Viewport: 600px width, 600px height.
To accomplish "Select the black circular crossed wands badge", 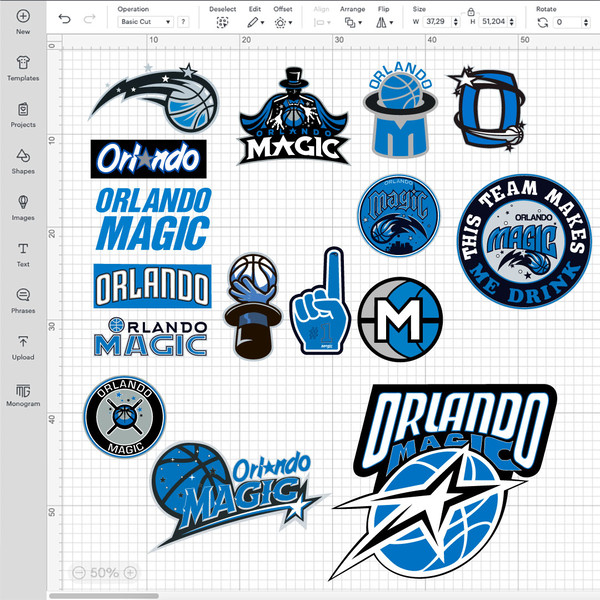I will (x=124, y=417).
